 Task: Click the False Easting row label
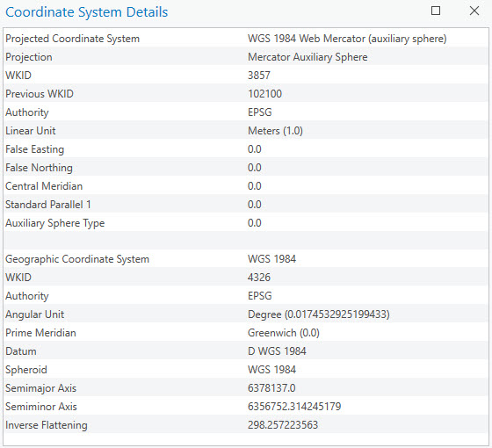coord(35,149)
